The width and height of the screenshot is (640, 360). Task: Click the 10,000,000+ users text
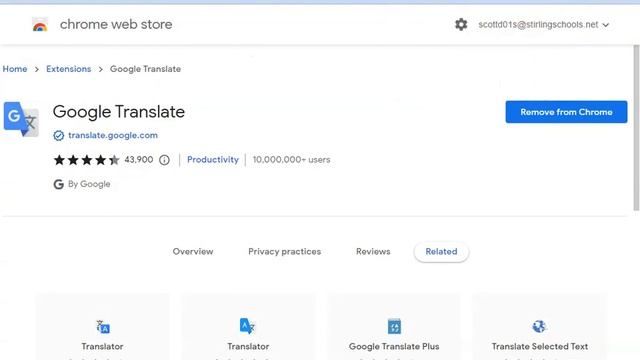[x=291, y=160]
